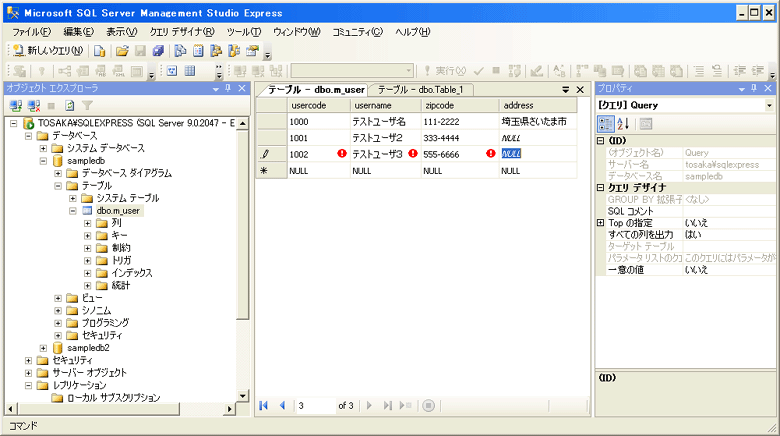The width and height of the screenshot is (780, 436).
Task: Click the current row number field
Action: click(315, 406)
